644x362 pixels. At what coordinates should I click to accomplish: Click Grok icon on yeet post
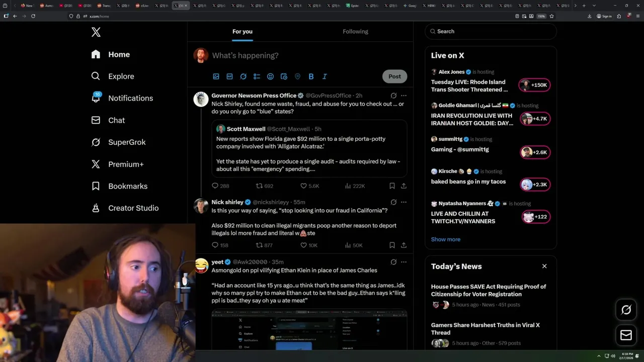click(x=393, y=262)
